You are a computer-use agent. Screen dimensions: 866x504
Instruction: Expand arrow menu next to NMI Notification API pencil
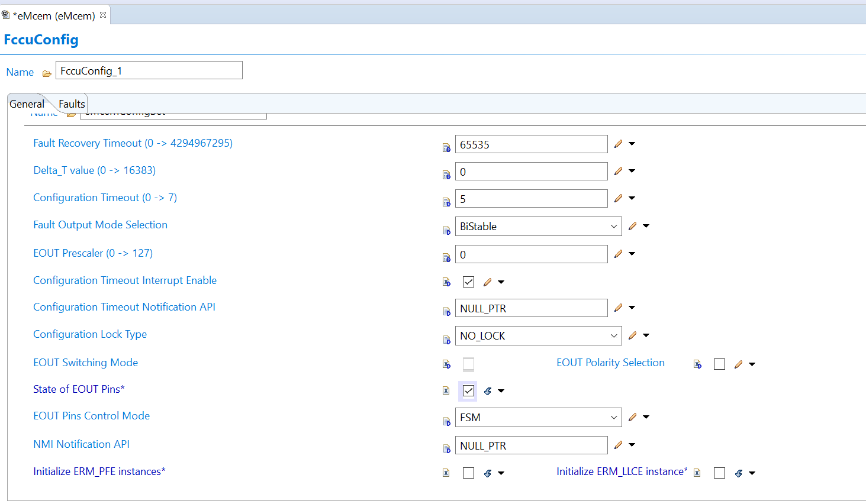pos(632,445)
